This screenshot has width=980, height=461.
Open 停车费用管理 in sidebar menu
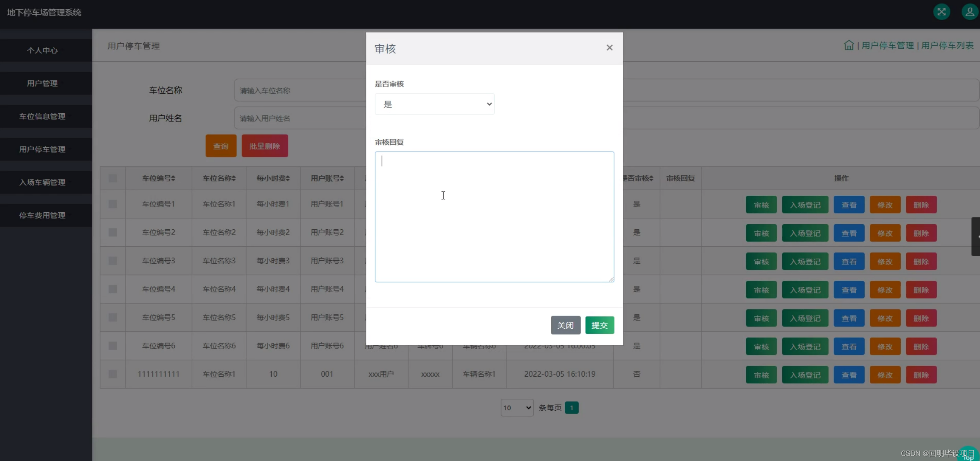[x=43, y=215]
